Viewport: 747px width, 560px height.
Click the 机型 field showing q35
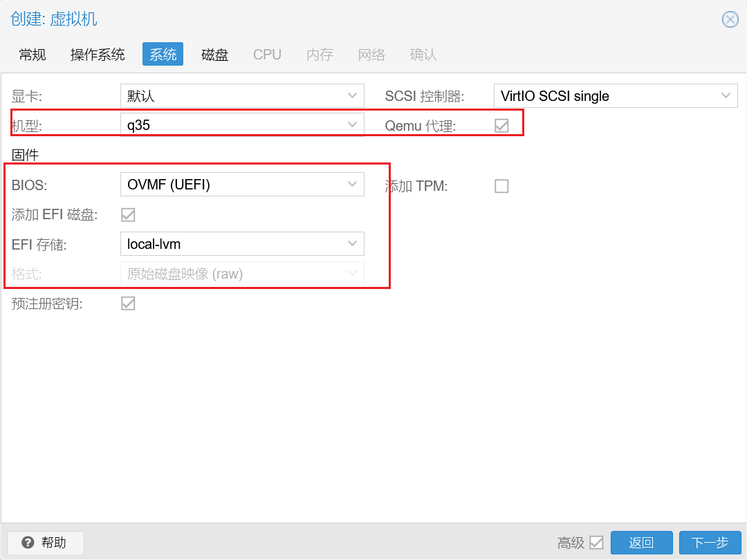242,124
